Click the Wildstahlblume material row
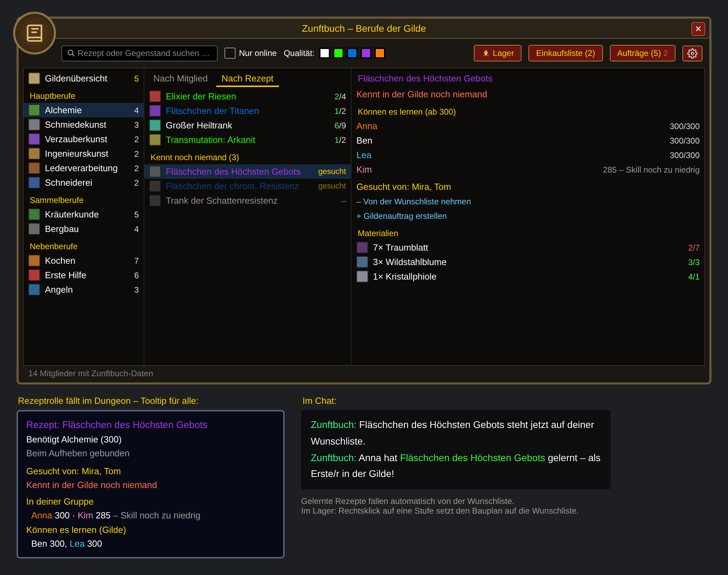Screen dimensions: 728x575 [528, 262]
